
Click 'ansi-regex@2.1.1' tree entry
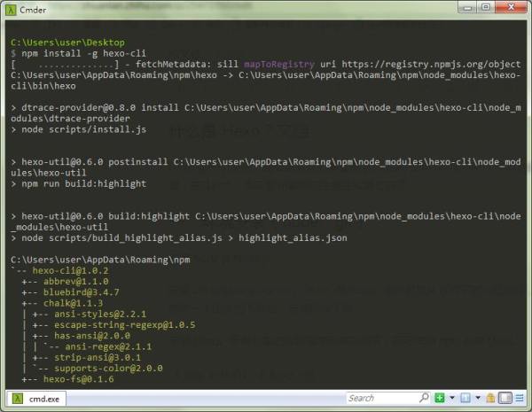click(108, 346)
